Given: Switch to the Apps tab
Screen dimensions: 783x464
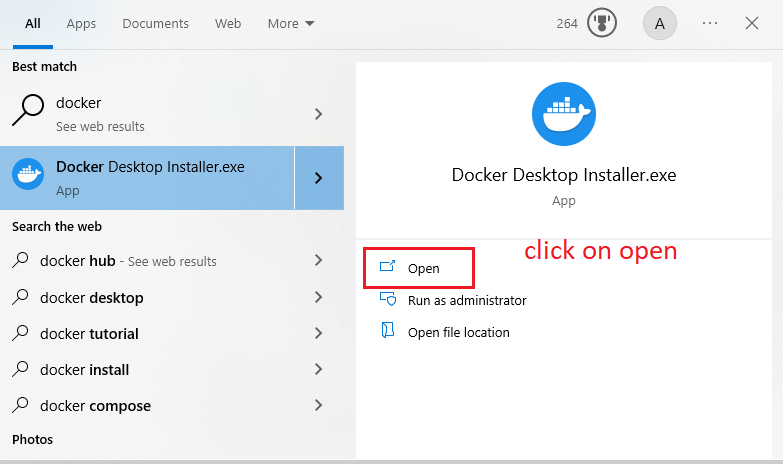Looking at the screenshot, I should (x=82, y=23).
